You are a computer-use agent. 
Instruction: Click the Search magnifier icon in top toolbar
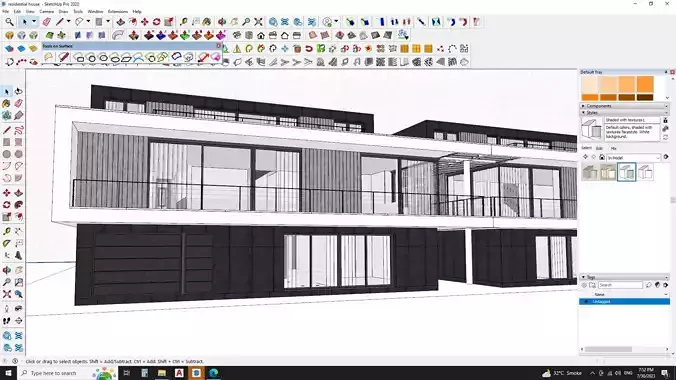tap(9, 22)
